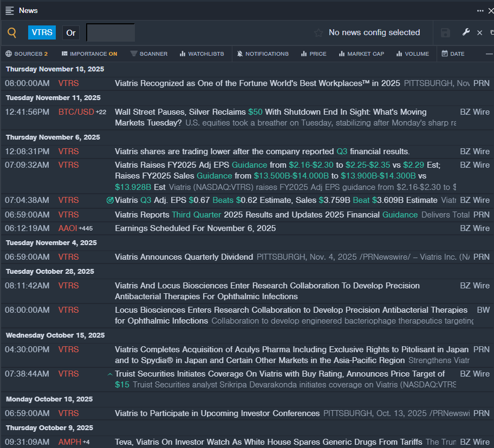The width and height of the screenshot is (494, 448).
Task: Click the save disk icon
Action: coord(445,33)
